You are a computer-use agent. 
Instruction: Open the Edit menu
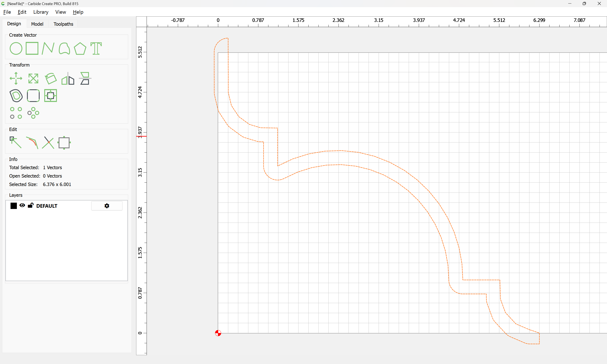(22, 12)
